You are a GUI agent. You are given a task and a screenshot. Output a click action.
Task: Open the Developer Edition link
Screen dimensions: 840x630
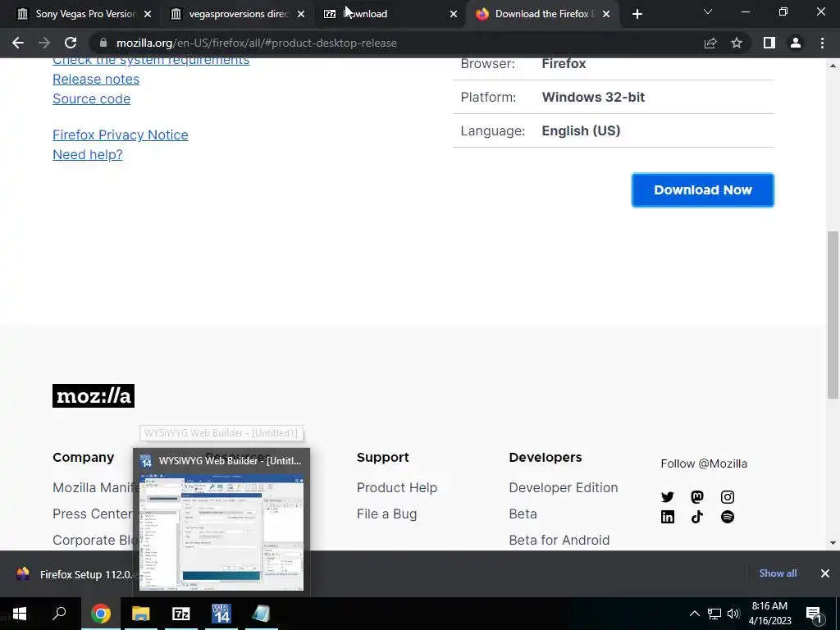coord(564,487)
